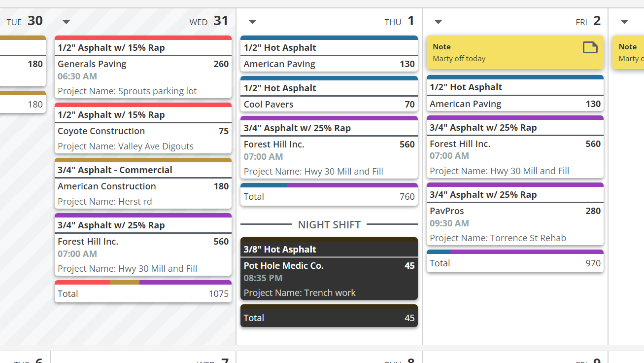Click Wednesday's Total row showing 1075

[x=143, y=293]
